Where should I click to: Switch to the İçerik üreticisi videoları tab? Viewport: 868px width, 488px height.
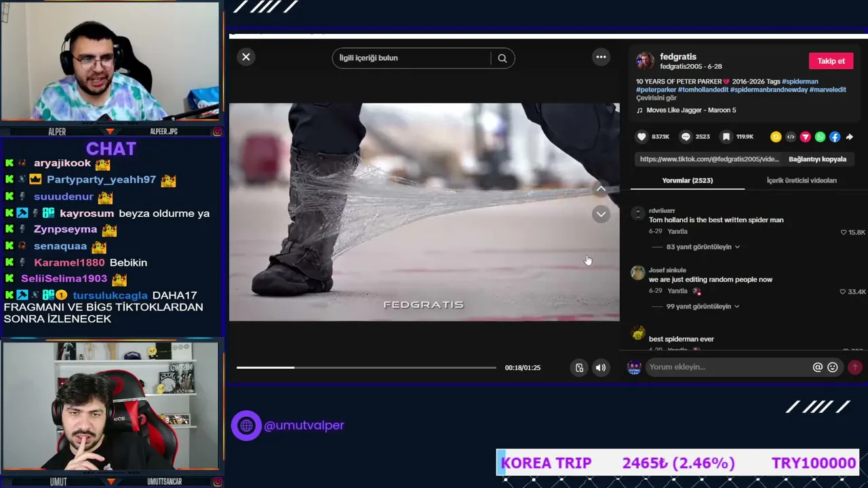802,181
